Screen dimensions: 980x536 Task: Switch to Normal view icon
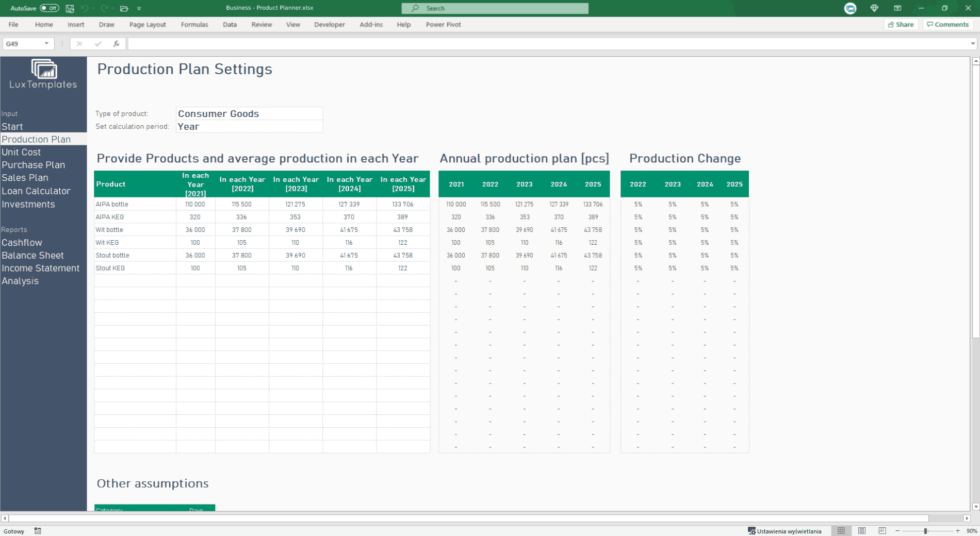pos(841,531)
